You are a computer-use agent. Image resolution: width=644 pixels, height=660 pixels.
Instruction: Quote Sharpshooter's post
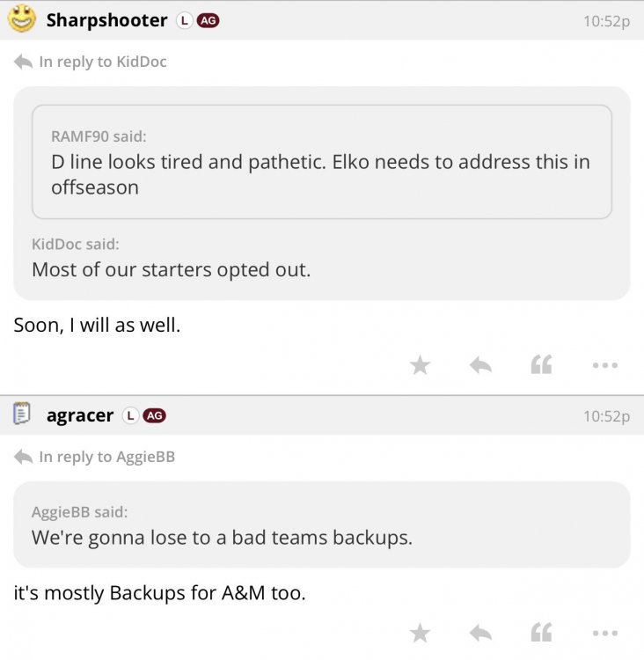click(542, 364)
